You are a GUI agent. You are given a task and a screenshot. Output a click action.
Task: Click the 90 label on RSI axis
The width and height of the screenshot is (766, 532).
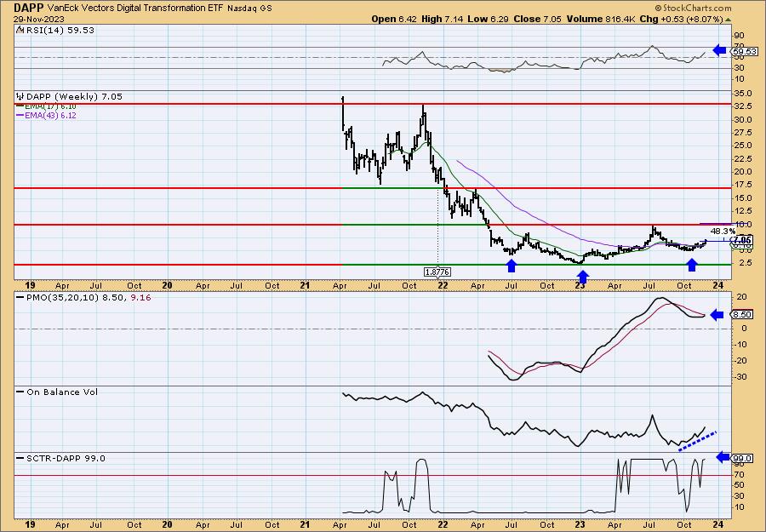[739, 36]
